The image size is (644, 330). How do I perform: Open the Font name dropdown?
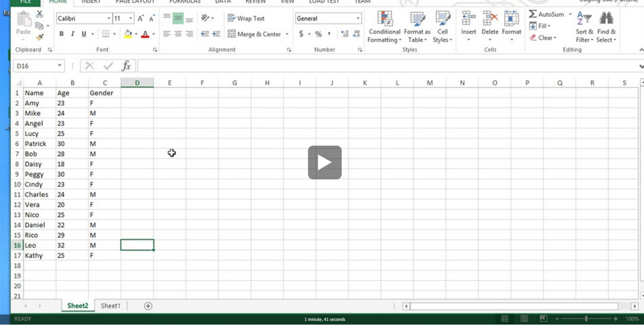point(109,18)
